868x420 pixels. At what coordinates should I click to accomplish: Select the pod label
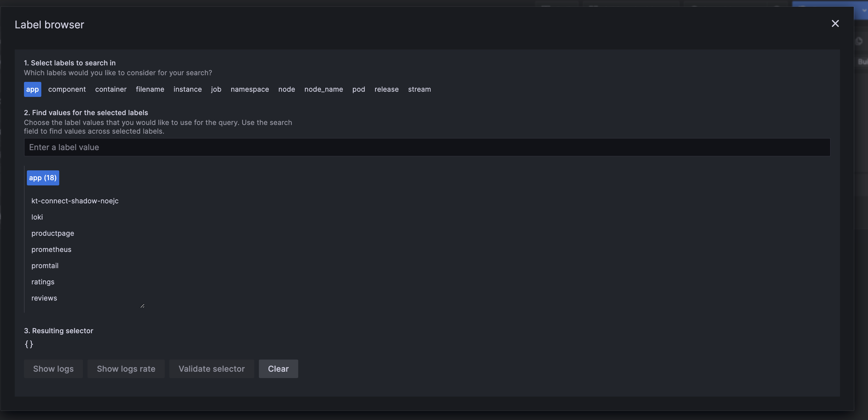click(x=359, y=89)
